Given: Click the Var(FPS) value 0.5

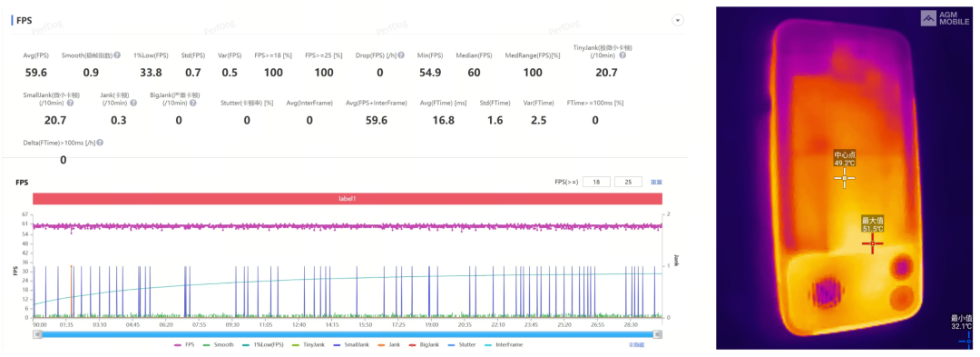Looking at the screenshot, I should [x=230, y=73].
